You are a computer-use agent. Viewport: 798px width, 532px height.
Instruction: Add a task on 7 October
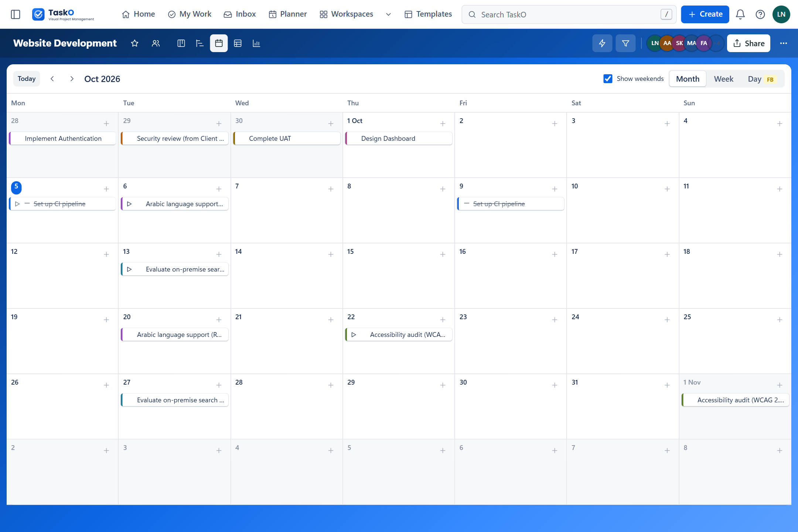pos(331,189)
